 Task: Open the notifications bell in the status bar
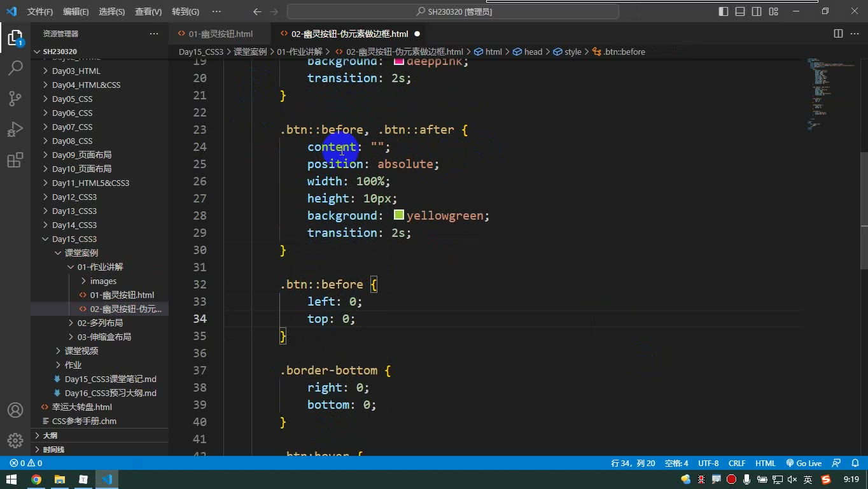(x=854, y=464)
